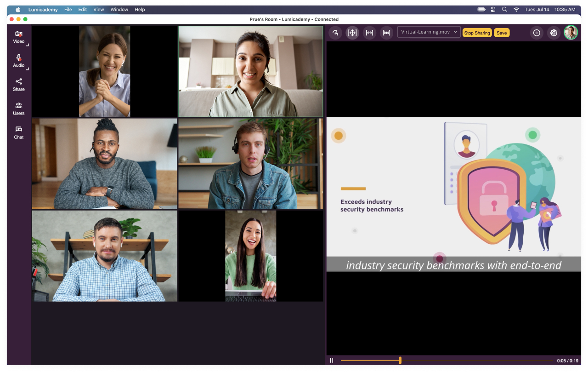Click the actual-size view icon
Image resolution: width=588 pixels, height=373 pixels.
coord(386,33)
